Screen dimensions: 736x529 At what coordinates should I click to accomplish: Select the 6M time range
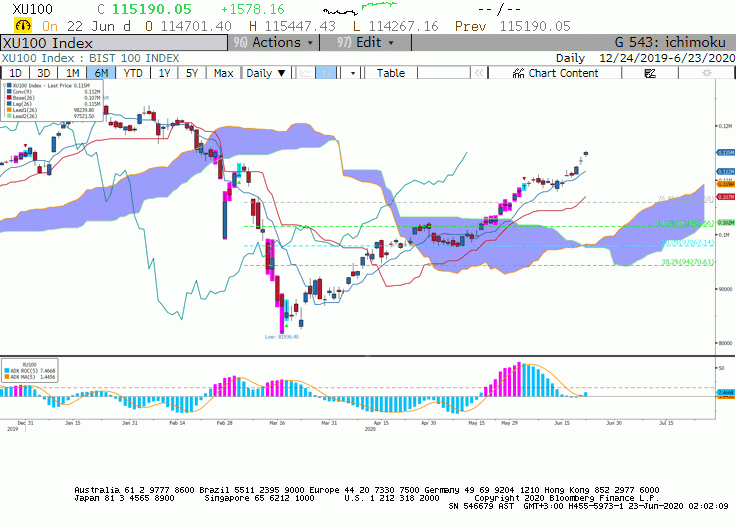pyautogui.click(x=101, y=73)
